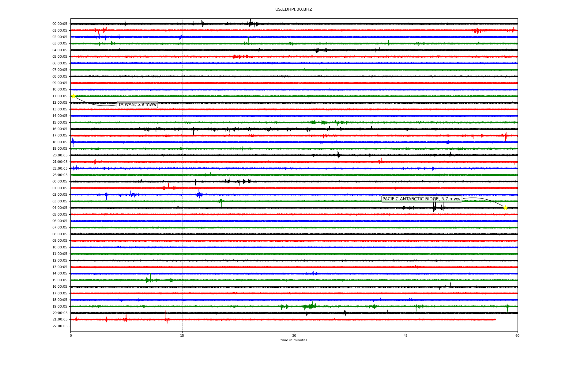Image resolution: width=588 pixels, height=368 pixels.
Task: Click the 22:00:05 label at the bottom
Action: tap(60, 326)
